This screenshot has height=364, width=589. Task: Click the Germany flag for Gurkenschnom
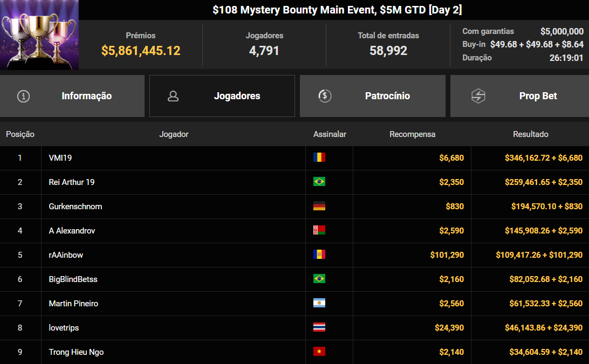[x=319, y=206]
